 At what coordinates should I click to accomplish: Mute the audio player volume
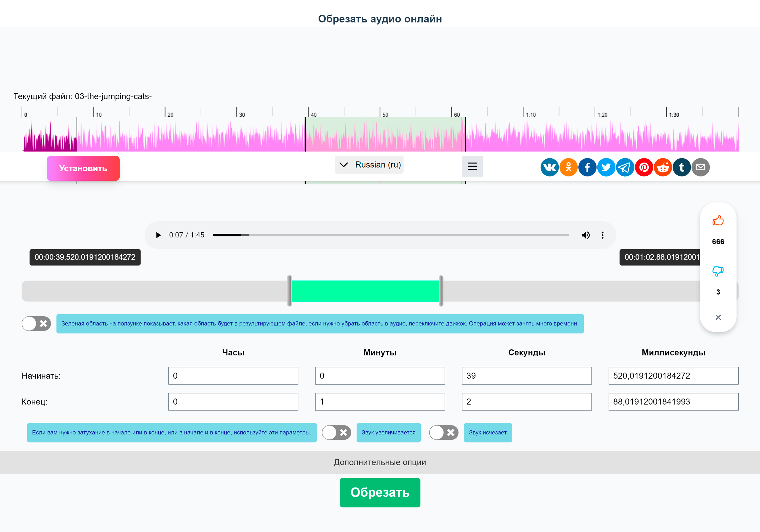[x=585, y=235]
